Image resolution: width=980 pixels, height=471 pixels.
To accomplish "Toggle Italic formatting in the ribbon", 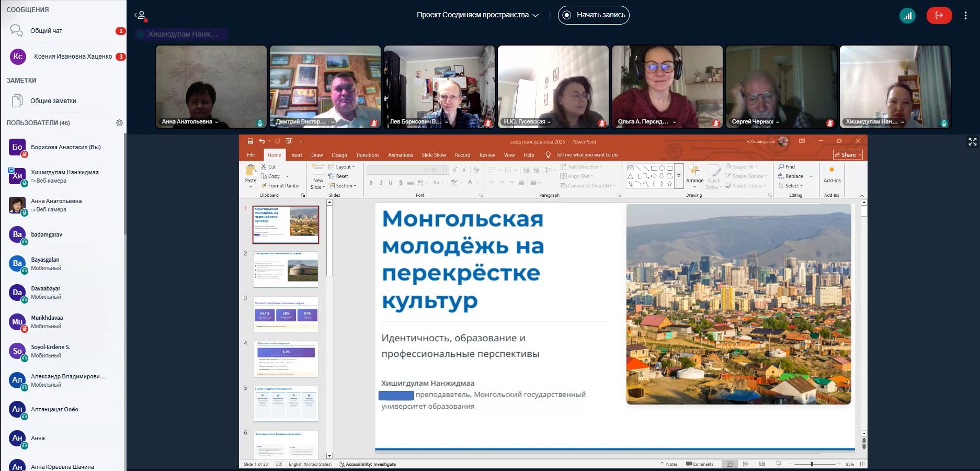I will tap(381, 183).
